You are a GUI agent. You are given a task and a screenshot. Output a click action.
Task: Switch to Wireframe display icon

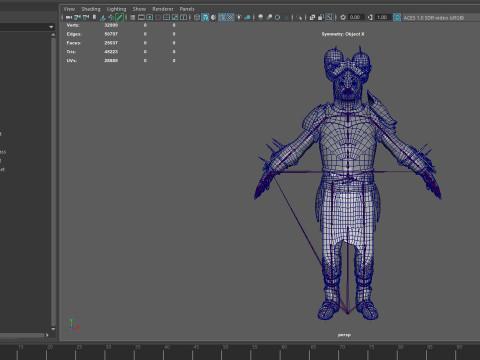click(197, 17)
